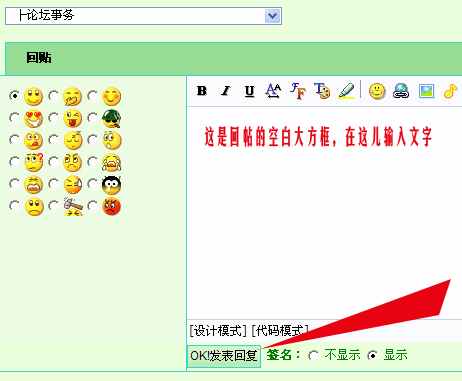Select the 不显示 signature option
462x381 pixels.
click(313, 355)
